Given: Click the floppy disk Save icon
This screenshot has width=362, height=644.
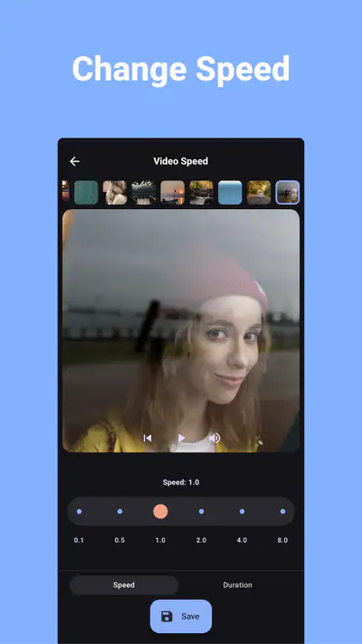Looking at the screenshot, I should point(167,617).
